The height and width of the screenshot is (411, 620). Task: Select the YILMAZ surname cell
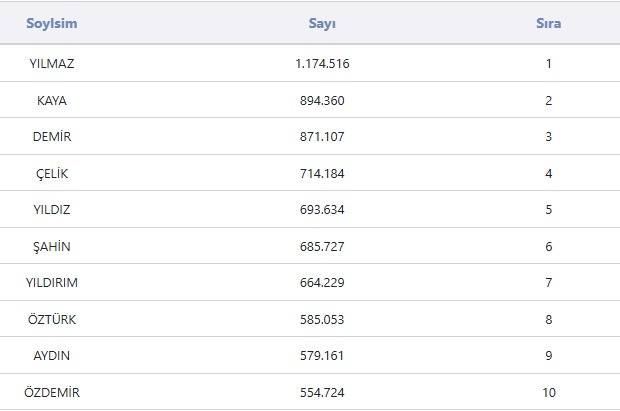(52, 64)
